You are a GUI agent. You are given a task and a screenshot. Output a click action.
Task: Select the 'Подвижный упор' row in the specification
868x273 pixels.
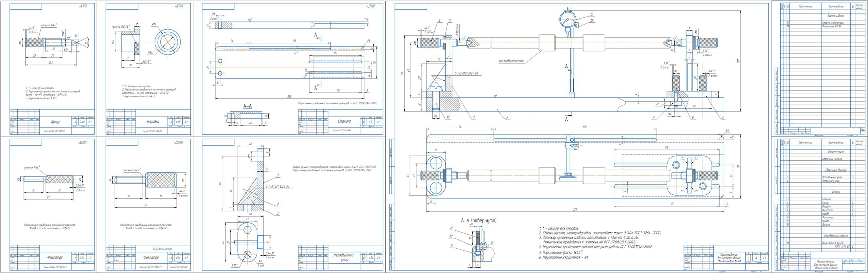pyautogui.click(x=823, y=181)
